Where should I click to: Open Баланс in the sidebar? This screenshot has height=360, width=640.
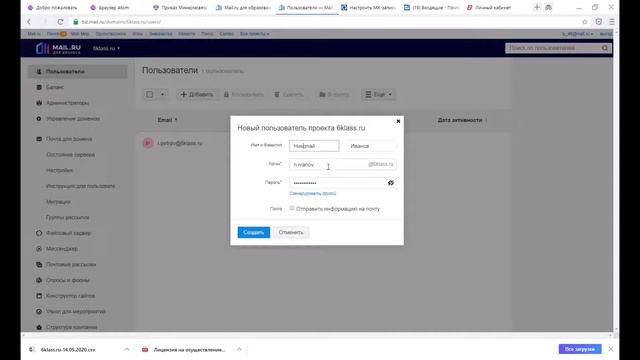55,87
